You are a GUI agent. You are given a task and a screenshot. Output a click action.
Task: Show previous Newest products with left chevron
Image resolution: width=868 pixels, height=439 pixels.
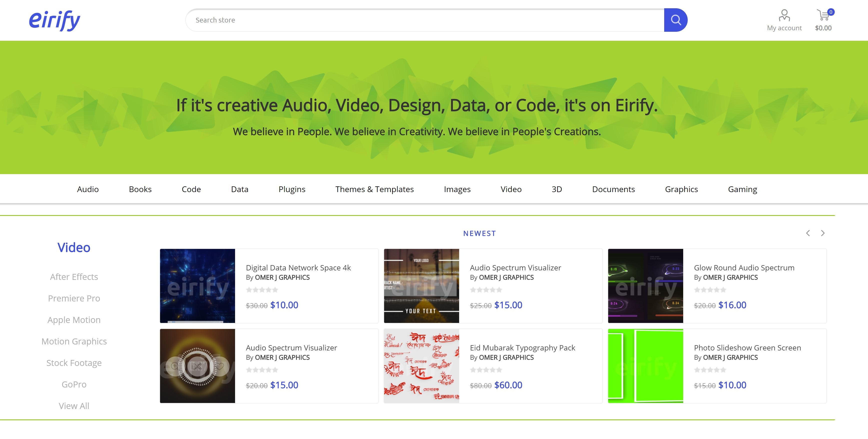808,233
